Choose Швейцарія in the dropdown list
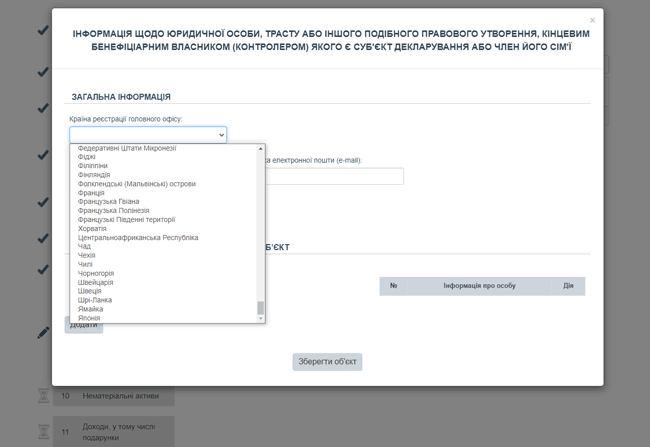 [x=96, y=282]
